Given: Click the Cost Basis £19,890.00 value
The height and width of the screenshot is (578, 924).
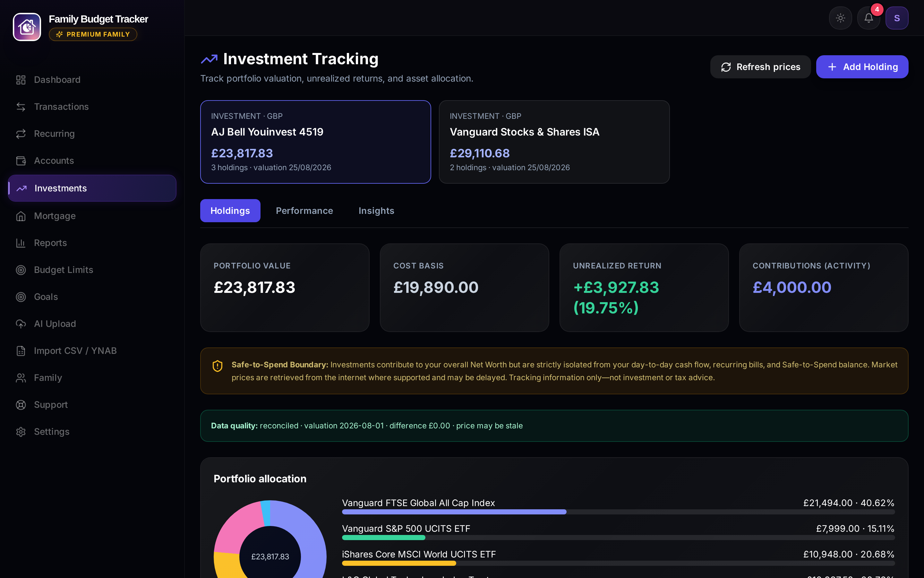Looking at the screenshot, I should click(436, 287).
